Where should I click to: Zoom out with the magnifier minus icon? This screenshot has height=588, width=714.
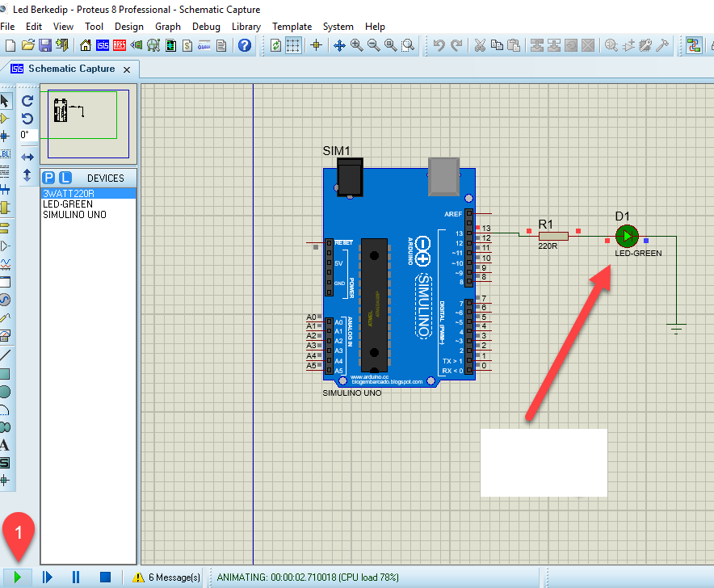[x=373, y=45]
